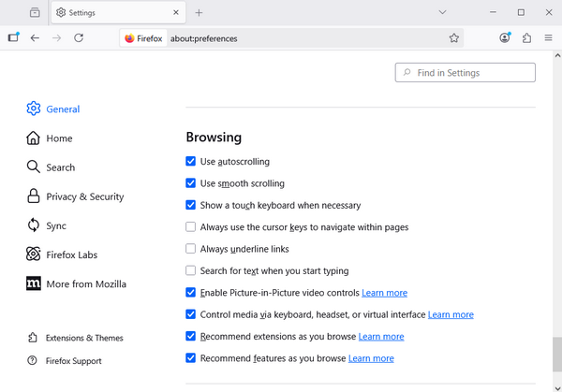Switch to the Firefox Labs category

pos(71,254)
